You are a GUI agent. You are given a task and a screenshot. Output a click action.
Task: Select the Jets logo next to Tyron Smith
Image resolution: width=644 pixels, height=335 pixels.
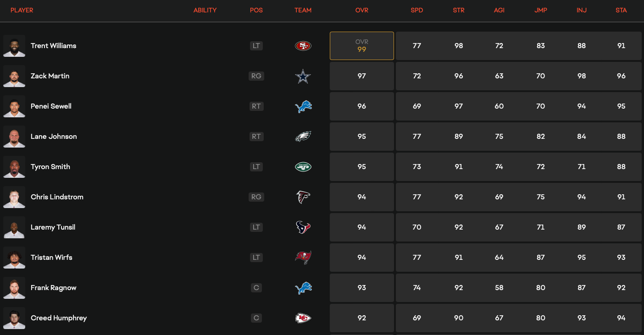click(x=303, y=167)
